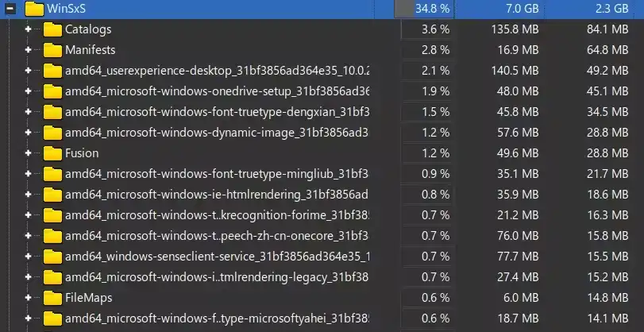Select the dynamic-image folder entry
Screen dimensions: 644x332
pyautogui.click(x=216, y=133)
